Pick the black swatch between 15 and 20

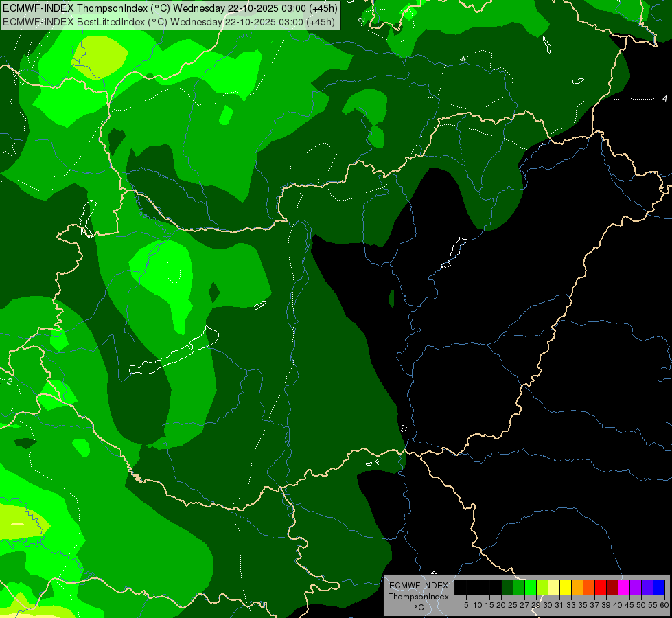496,587
